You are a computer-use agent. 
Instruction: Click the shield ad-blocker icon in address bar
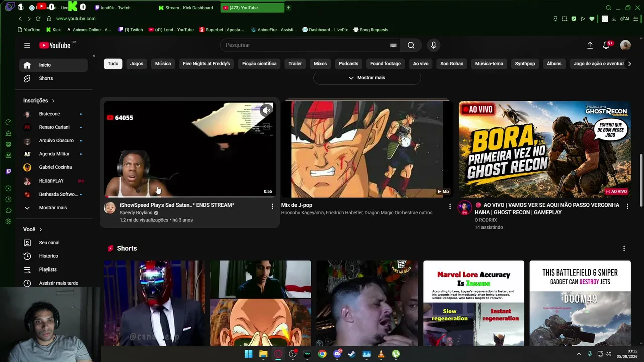click(x=574, y=19)
